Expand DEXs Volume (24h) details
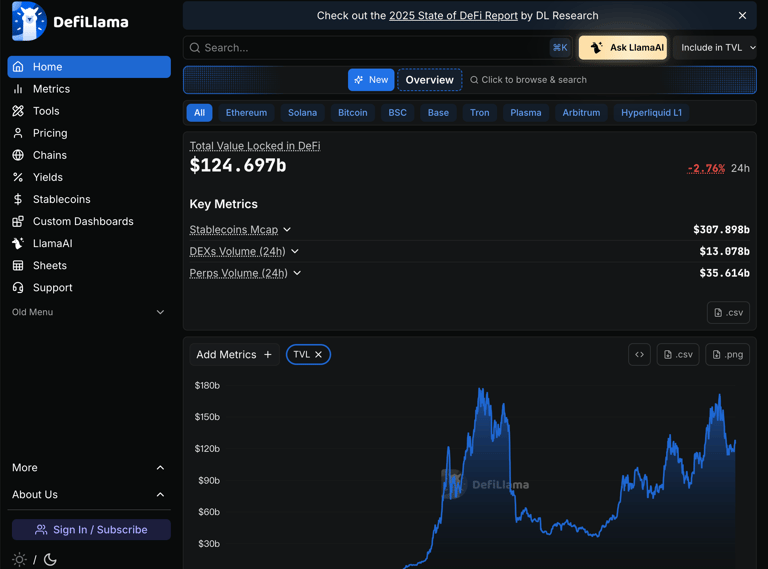The height and width of the screenshot is (569, 768). pyautogui.click(x=295, y=251)
